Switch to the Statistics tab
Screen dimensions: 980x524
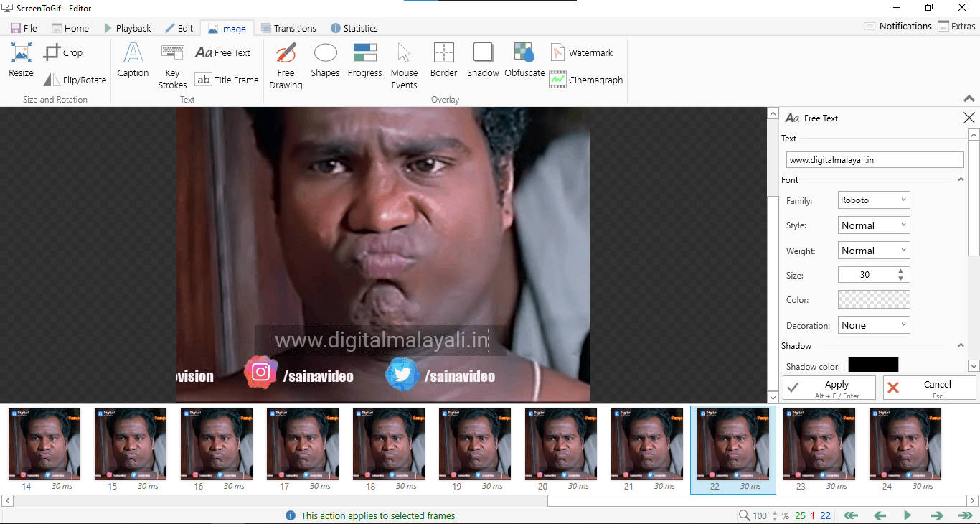[x=354, y=28]
